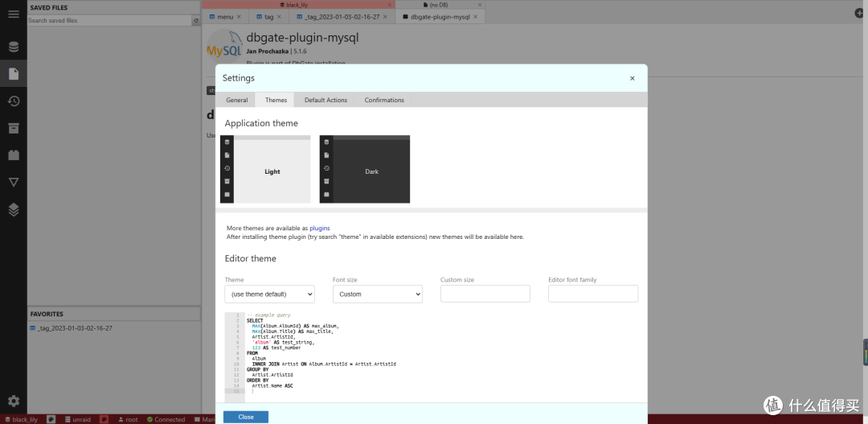This screenshot has width=868, height=424.
Task: Go to the Confirmations tab
Action: point(384,101)
